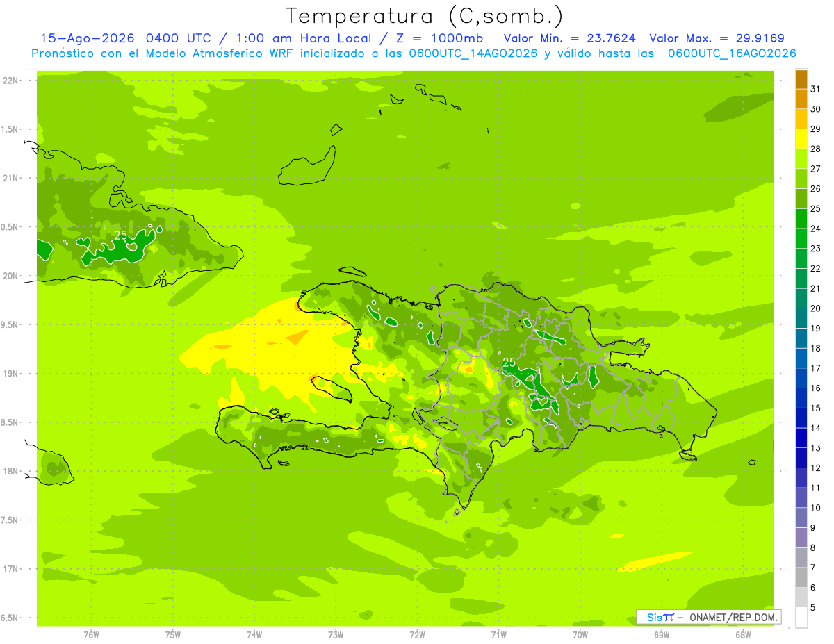The width and height of the screenshot is (834, 644).
Task: Select the 'Z = 1000mb' level text
Action: point(439,38)
